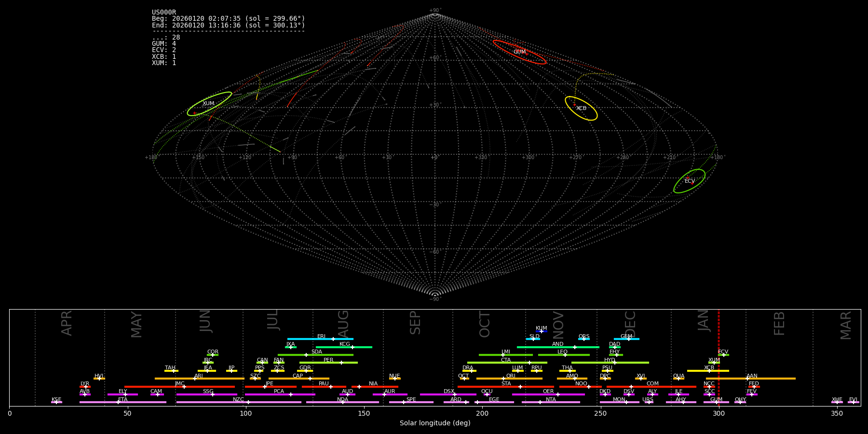Screen dimensions: 868x434
Task: Click the KUM shower label in timeline
Action: [542, 328]
